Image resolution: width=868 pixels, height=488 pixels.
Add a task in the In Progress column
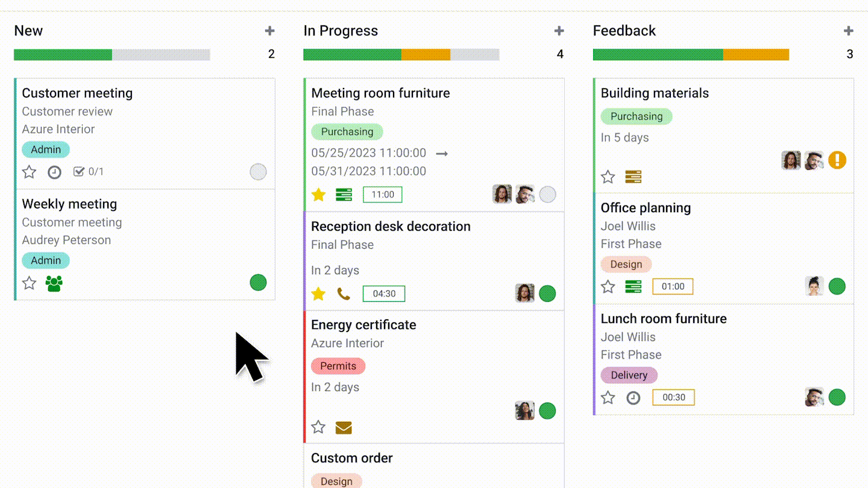559,31
